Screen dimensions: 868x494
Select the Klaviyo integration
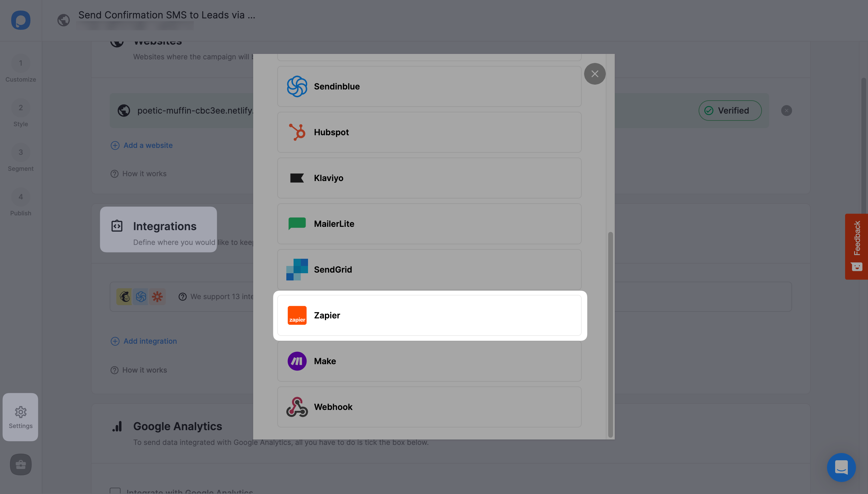tap(429, 178)
